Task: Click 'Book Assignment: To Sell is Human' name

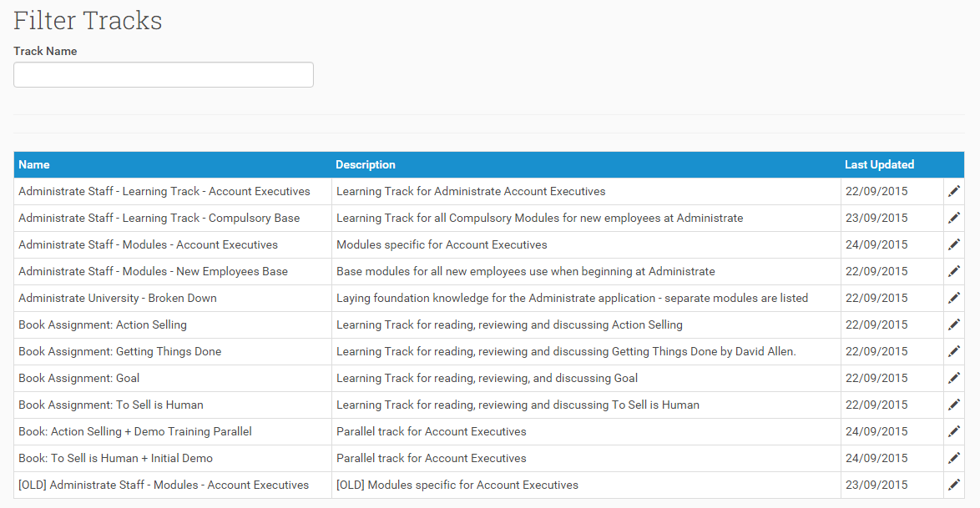Action: point(111,405)
